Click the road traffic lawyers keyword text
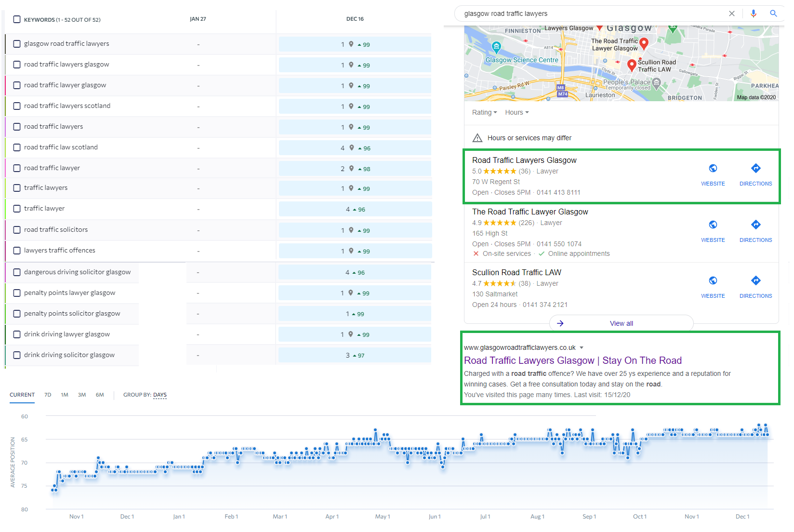The width and height of the screenshot is (794, 532). pyautogui.click(x=53, y=127)
